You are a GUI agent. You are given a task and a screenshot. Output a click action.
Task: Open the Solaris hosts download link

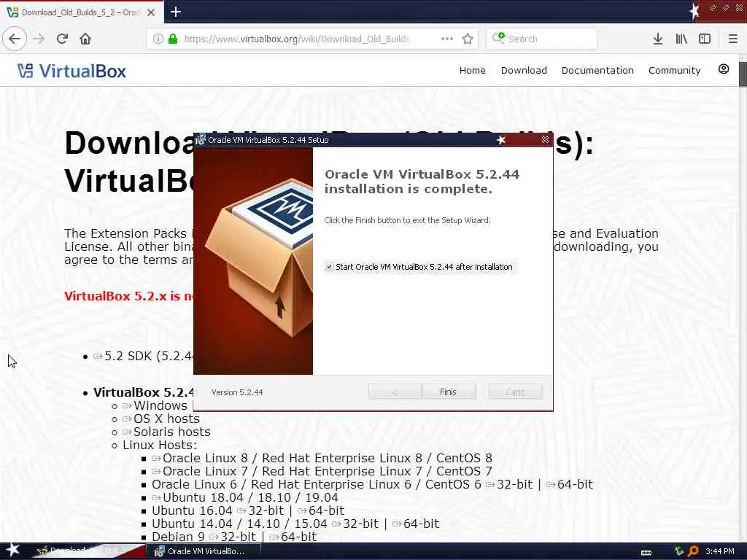167,432
